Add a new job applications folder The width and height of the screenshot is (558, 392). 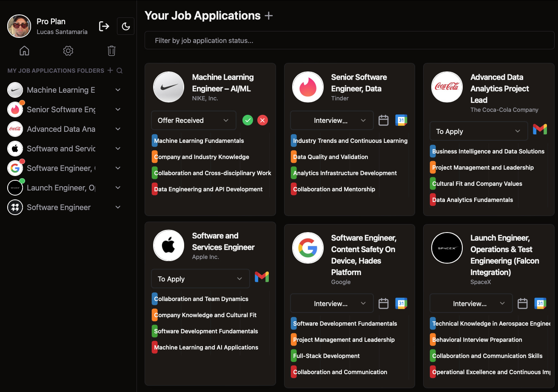(x=110, y=70)
